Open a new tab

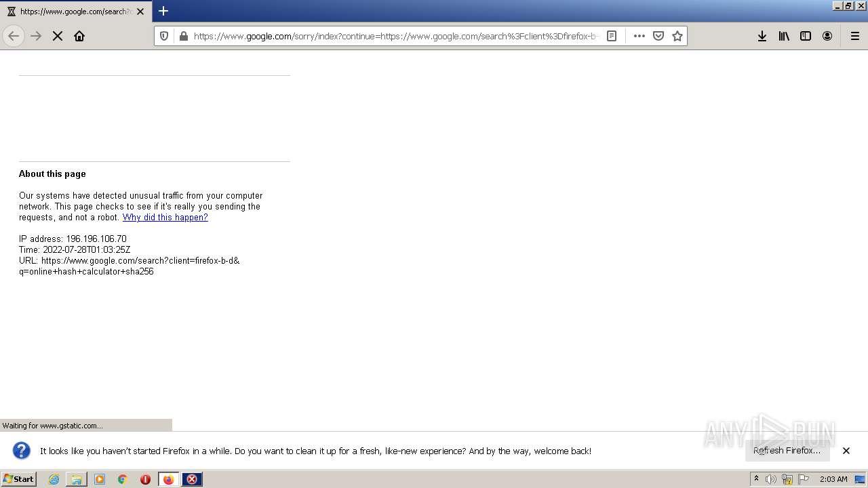click(163, 11)
